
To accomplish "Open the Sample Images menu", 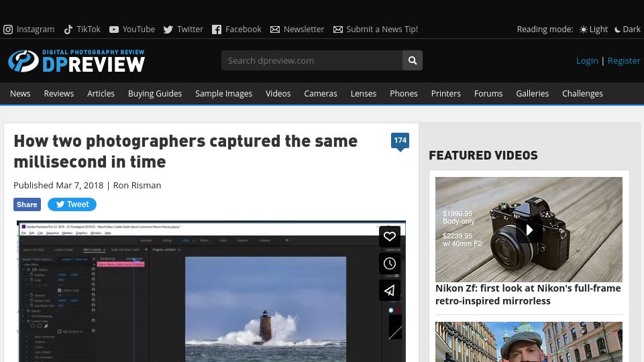I will (224, 94).
